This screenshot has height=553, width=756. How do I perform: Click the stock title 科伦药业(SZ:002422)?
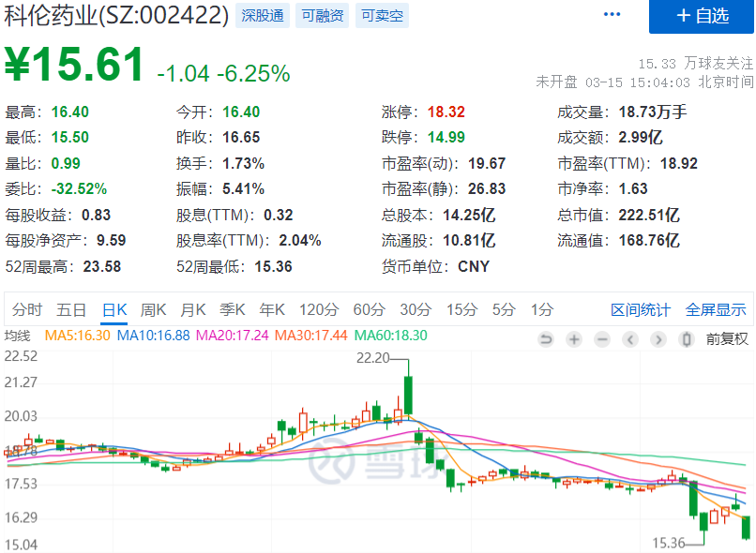[116, 15]
